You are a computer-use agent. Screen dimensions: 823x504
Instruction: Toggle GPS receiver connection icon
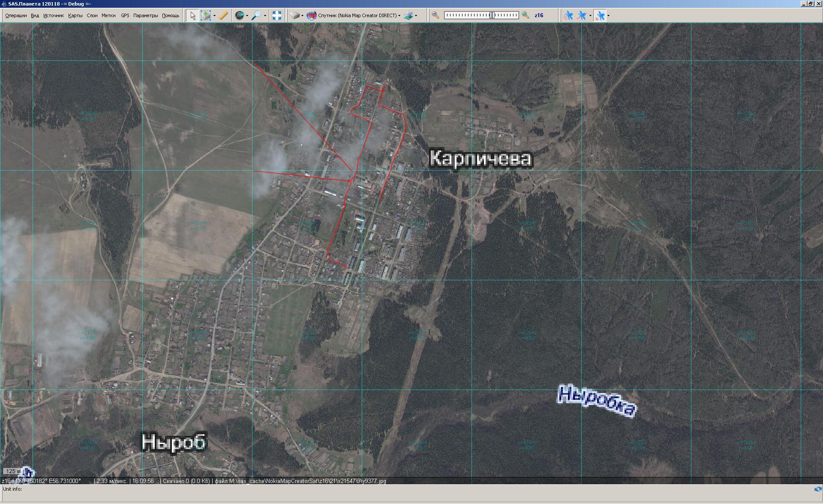pos(568,15)
